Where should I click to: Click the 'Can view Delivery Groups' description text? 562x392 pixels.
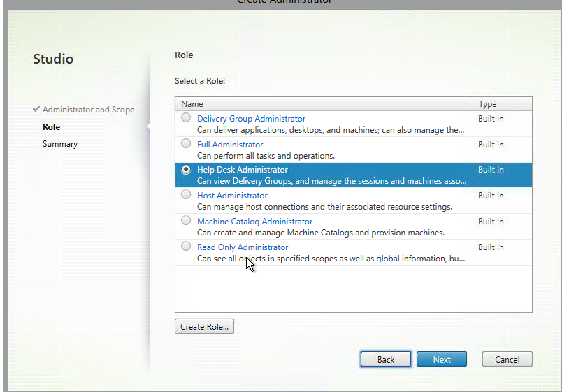click(x=332, y=181)
